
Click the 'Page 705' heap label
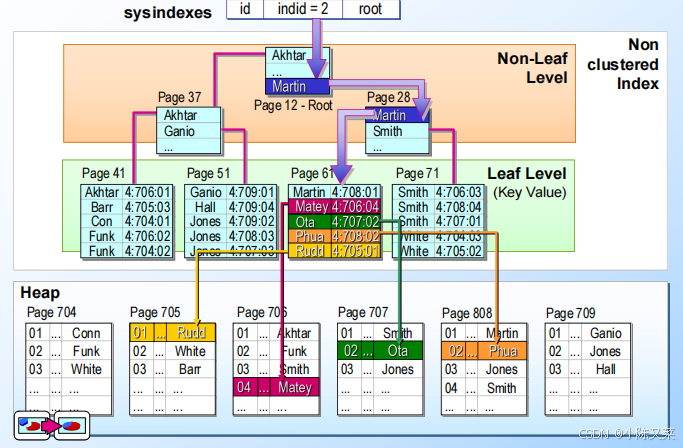pyautogui.click(x=155, y=312)
